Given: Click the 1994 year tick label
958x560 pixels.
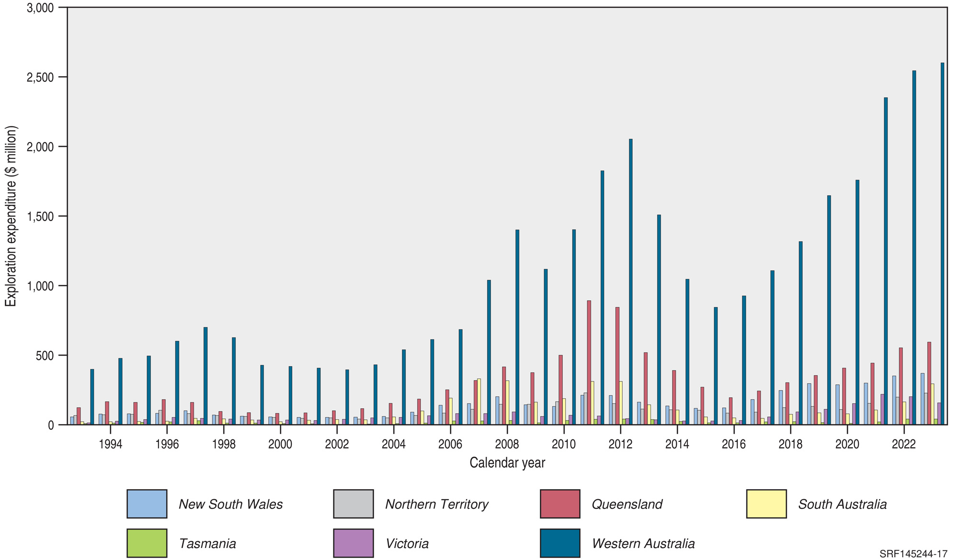Looking at the screenshot, I should [x=110, y=443].
